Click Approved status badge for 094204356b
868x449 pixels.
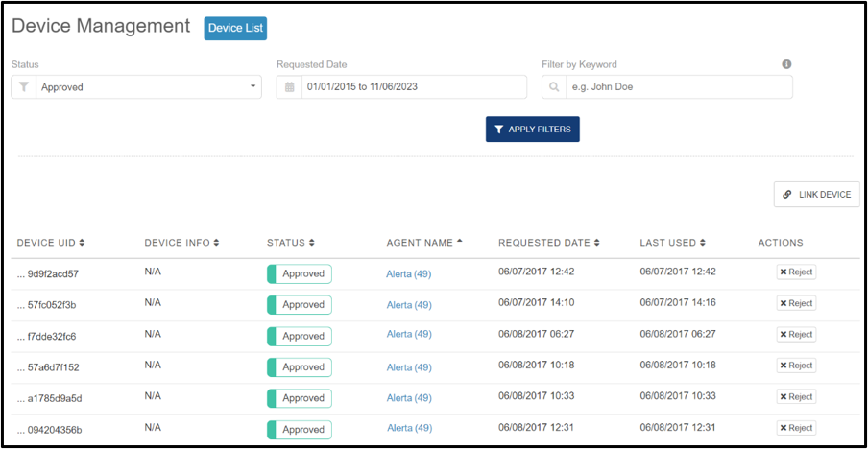pos(300,430)
